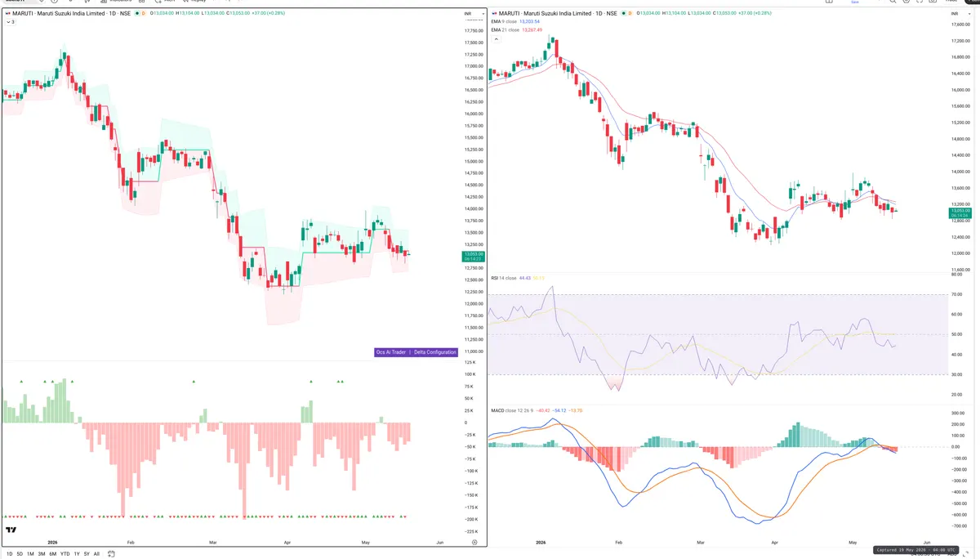Click the May label on right chart time axis
Screen dimensions: 980x559
coord(853,542)
